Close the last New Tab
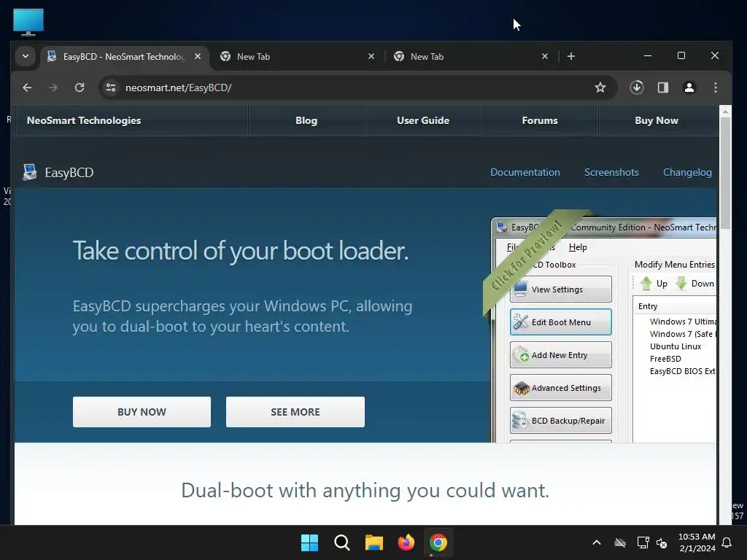This screenshot has height=560, width=747. coord(545,56)
